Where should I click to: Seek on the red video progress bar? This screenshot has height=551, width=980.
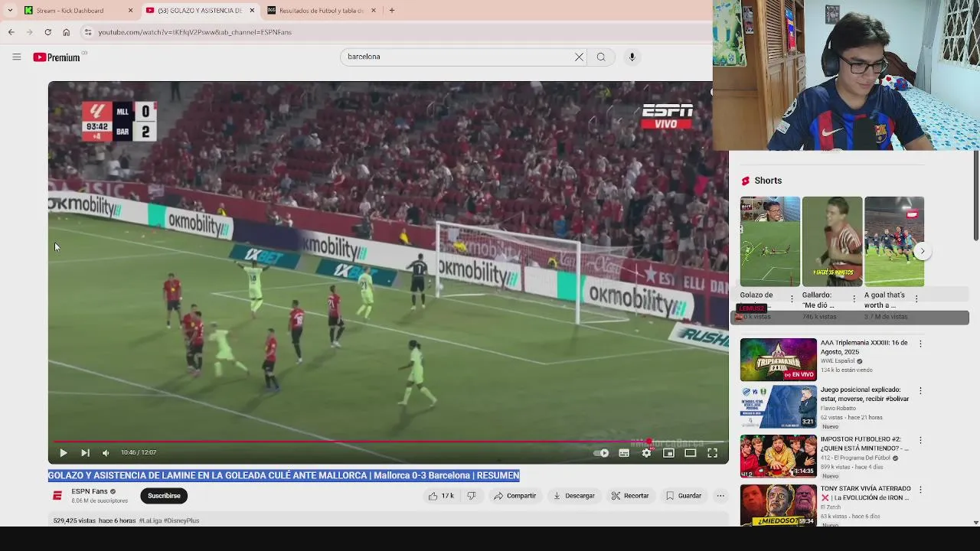coord(387,442)
